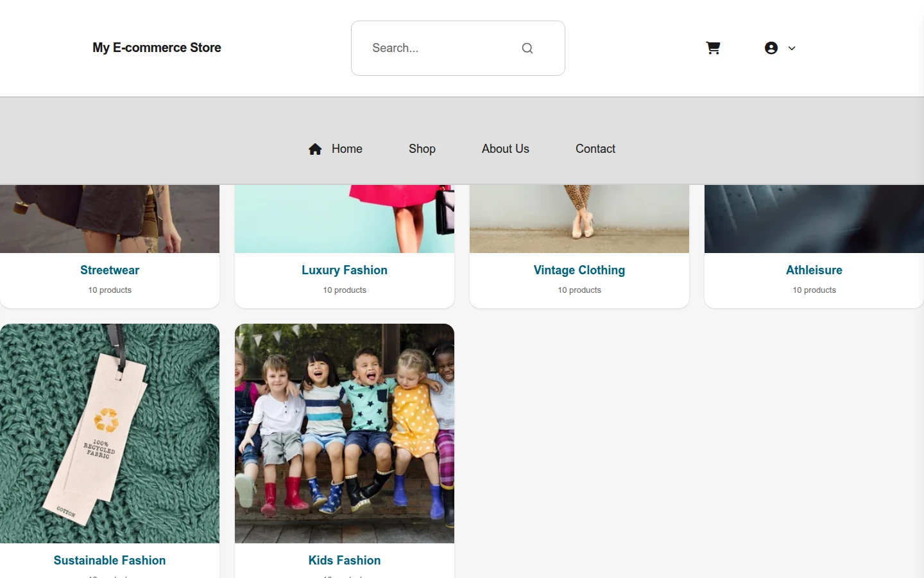
Task: Click '10 products' under Streetwear
Action: coord(110,290)
